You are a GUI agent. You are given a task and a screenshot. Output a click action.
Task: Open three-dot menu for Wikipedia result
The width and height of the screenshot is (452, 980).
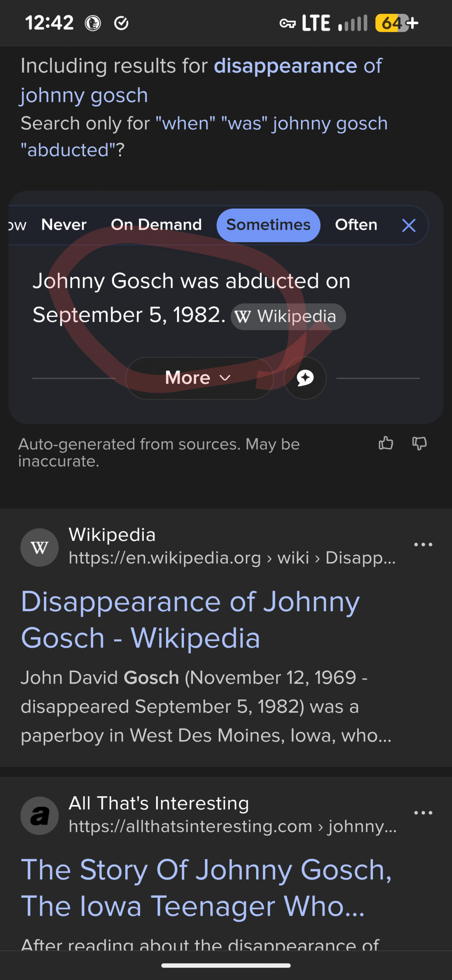[423, 544]
